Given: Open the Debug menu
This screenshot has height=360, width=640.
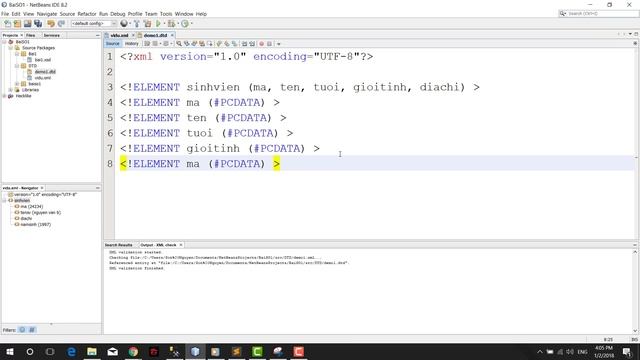Looking at the screenshot, I should (x=118, y=14).
